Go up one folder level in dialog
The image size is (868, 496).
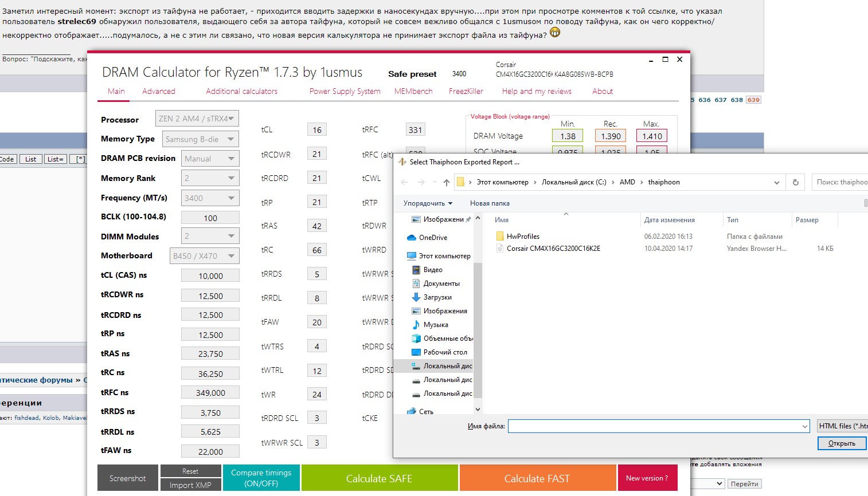coord(447,182)
